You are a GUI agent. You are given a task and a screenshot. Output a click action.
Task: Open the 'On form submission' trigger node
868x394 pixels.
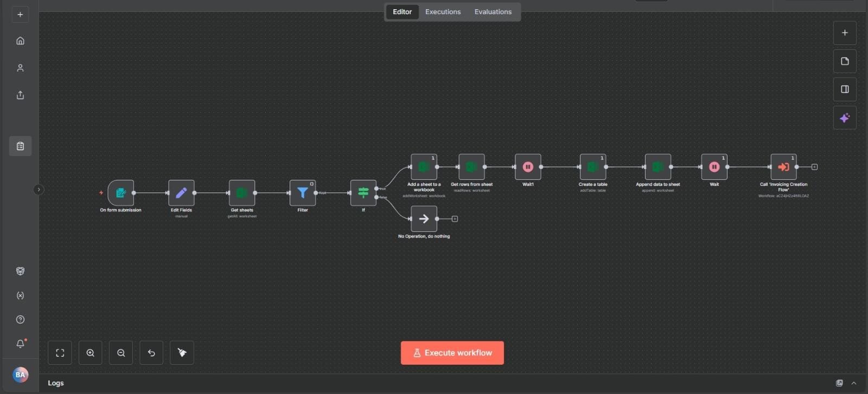pos(120,193)
